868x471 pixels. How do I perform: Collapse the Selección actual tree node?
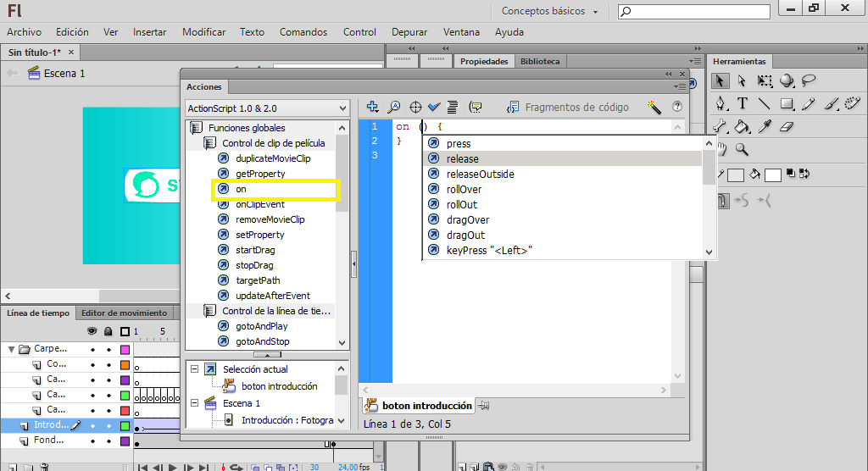(194, 368)
